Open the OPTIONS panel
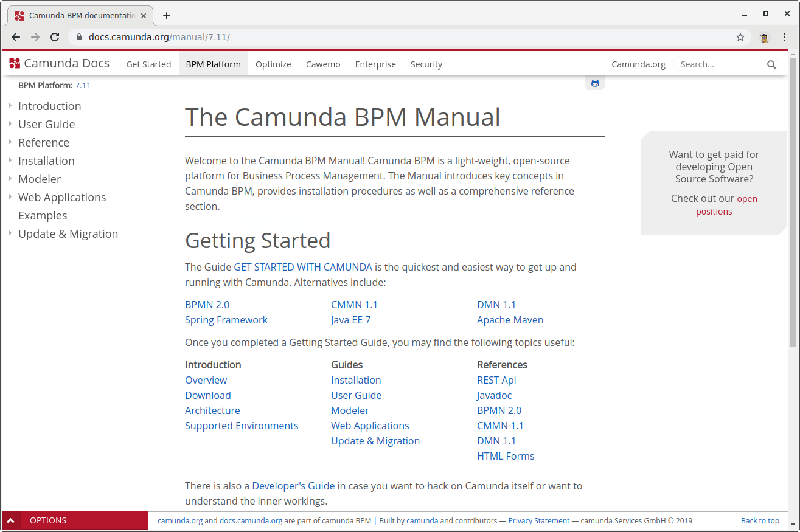Image resolution: width=800 pixels, height=532 pixels. tap(75, 520)
